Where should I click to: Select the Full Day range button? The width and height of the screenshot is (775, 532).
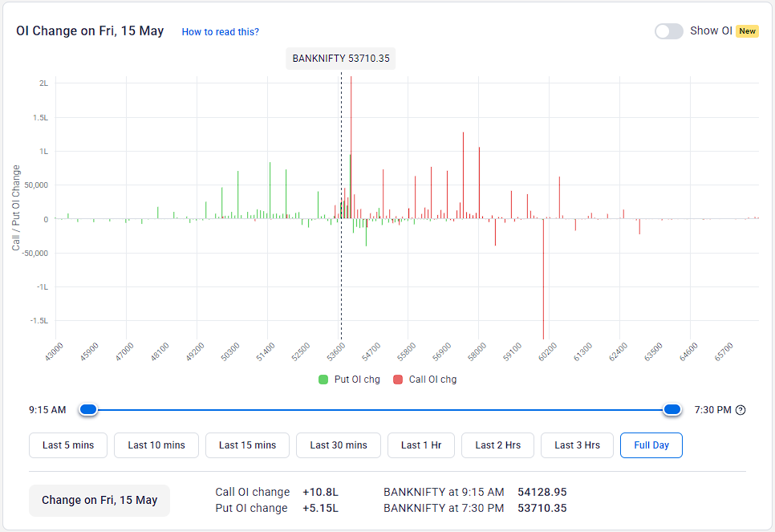pos(651,445)
